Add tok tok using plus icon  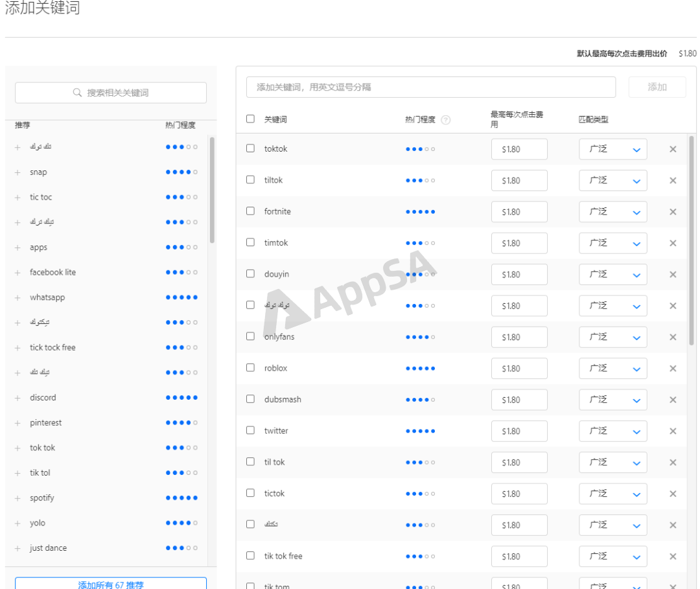click(x=17, y=448)
